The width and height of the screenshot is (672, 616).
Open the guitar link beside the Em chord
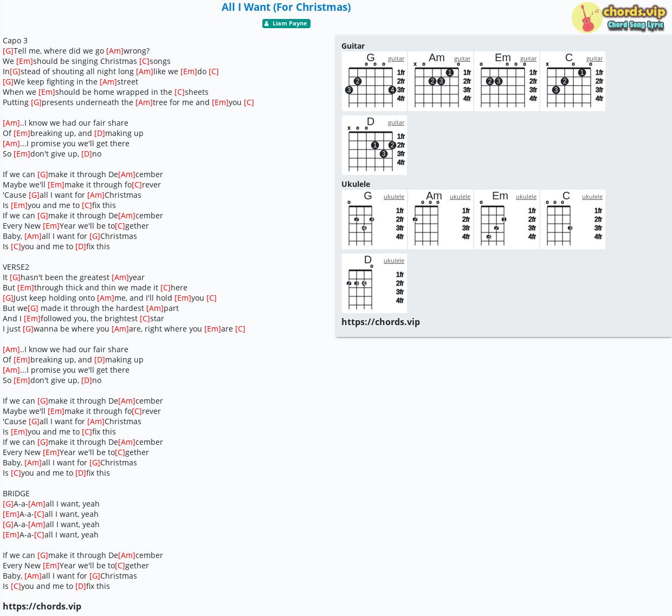coord(528,59)
